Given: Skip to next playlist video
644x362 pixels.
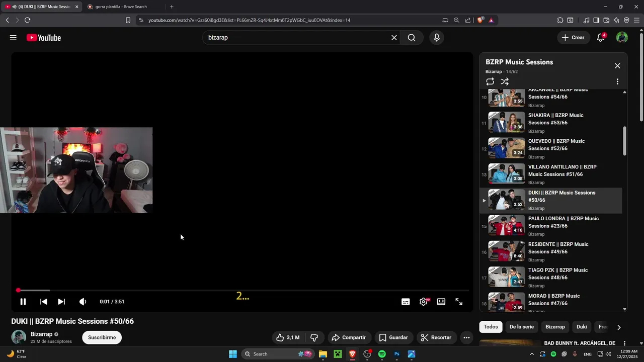Looking at the screenshot, I should click(61, 302).
